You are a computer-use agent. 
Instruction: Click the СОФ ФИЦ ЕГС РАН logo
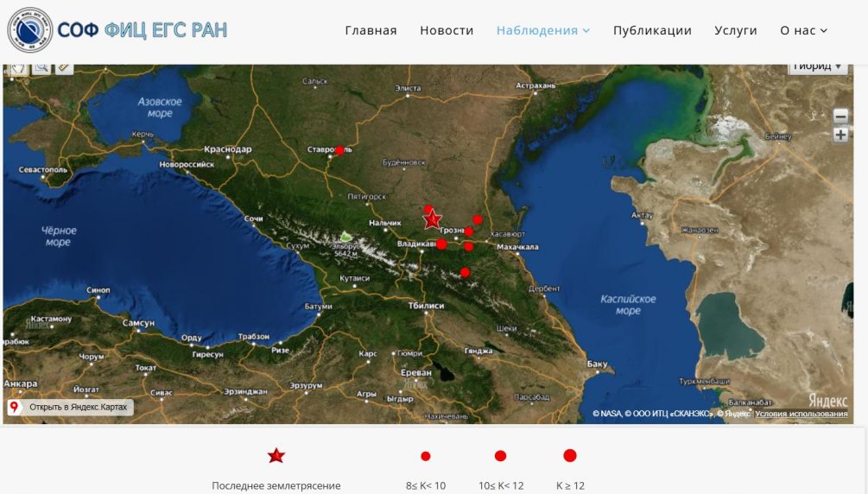coord(117,30)
